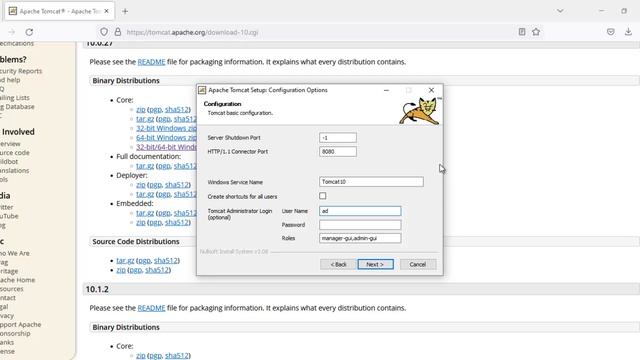This screenshot has height=360, width=640.
Task: Open the README link under 10.1.2
Action: pos(151,308)
